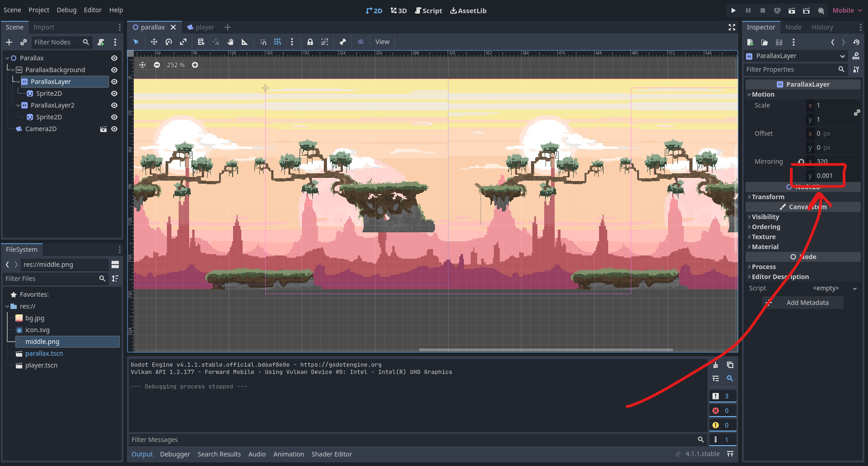Expand the Transform section in the Inspector
The image size is (868, 466).
[x=768, y=196]
